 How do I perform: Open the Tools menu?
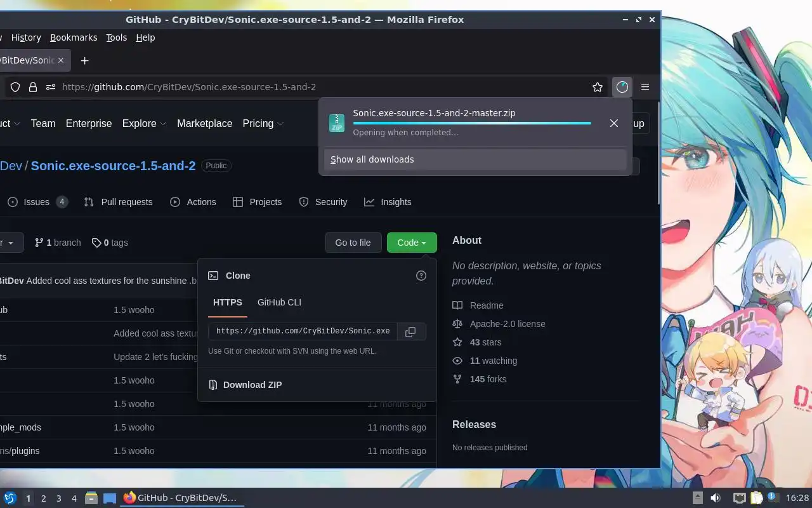point(117,37)
